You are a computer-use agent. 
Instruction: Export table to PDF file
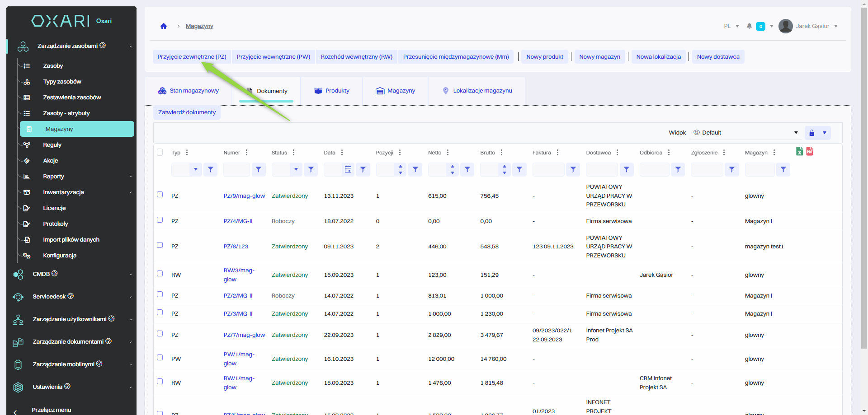click(x=810, y=151)
